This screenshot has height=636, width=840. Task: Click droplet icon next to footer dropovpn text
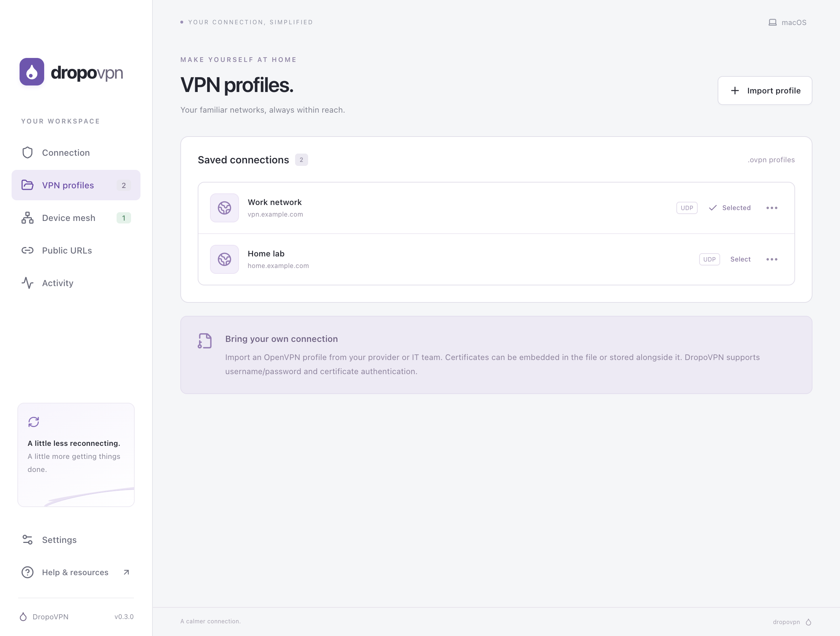pyautogui.click(x=808, y=622)
